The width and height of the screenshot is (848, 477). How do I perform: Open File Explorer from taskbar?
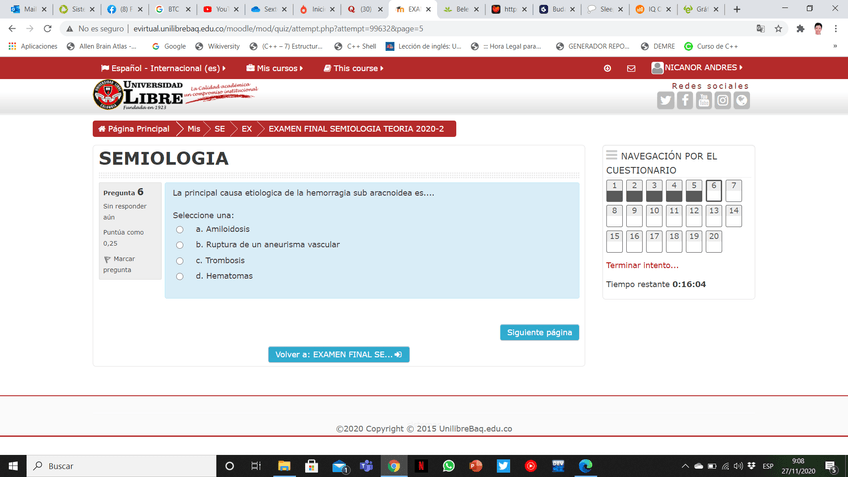284,466
